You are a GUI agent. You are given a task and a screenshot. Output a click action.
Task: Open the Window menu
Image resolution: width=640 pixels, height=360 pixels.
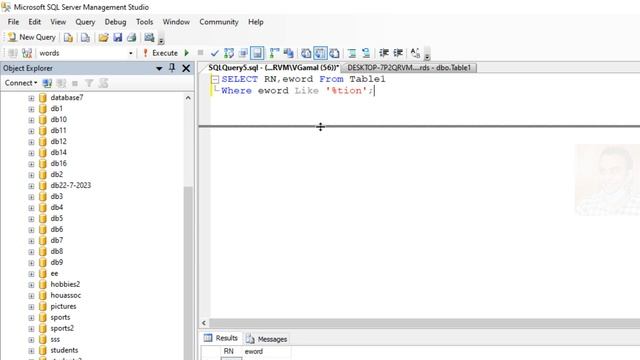click(176, 22)
